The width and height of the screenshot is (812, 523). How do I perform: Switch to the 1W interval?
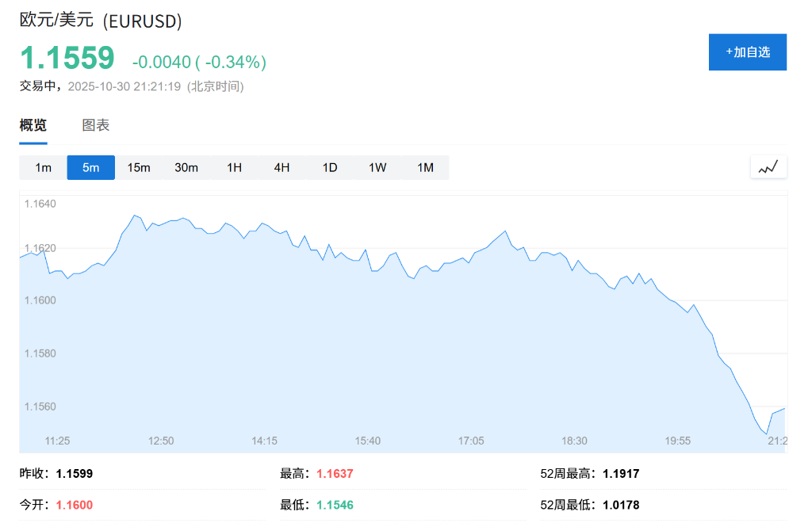[x=377, y=167]
